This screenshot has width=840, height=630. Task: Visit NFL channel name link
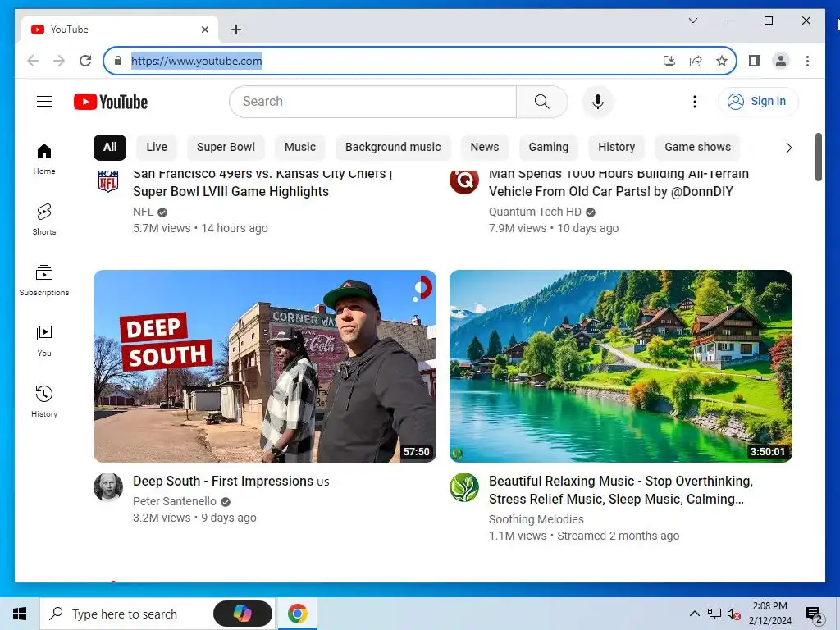coord(143,212)
